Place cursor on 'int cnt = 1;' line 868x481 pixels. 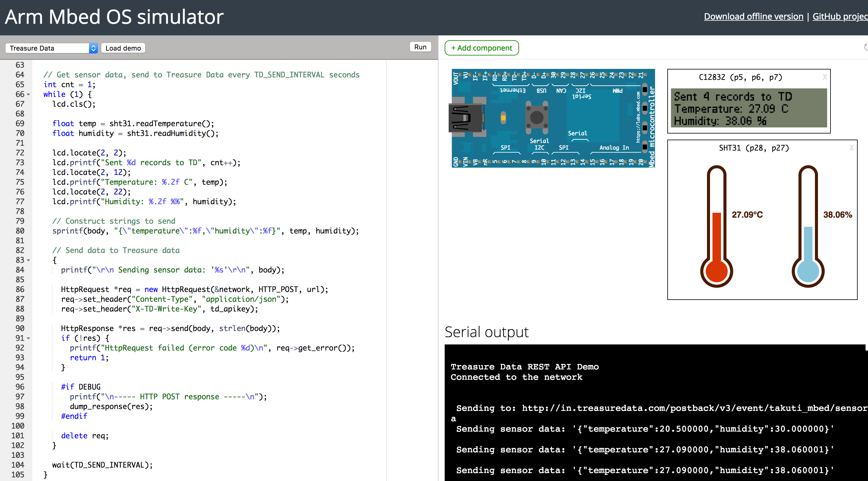[x=70, y=84]
